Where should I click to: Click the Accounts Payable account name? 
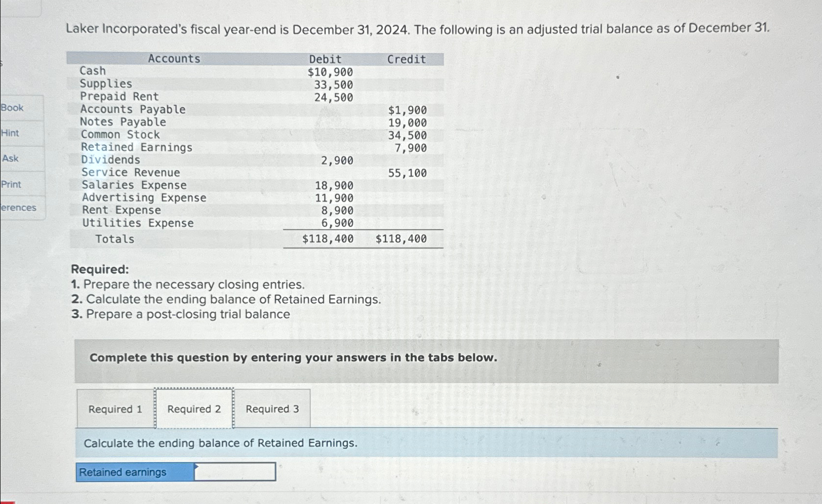click(x=133, y=109)
